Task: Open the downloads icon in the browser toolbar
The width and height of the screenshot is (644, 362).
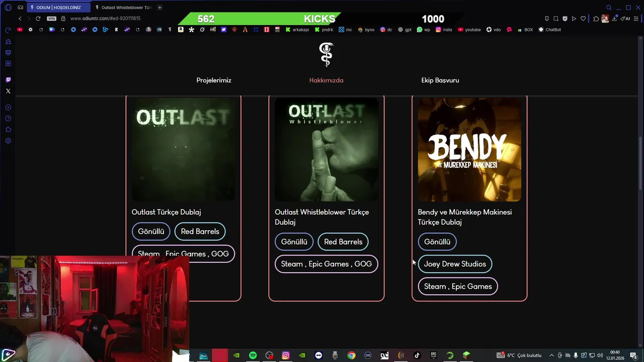Action: tap(615, 19)
